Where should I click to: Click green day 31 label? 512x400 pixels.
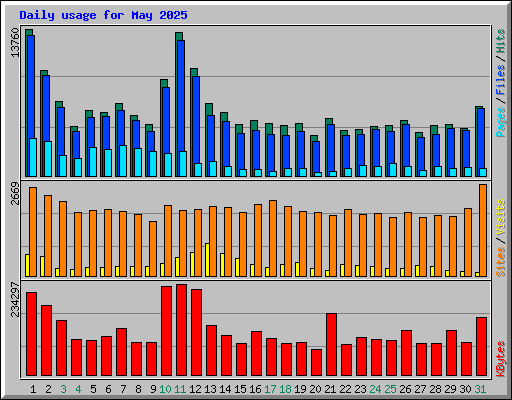tap(480, 389)
